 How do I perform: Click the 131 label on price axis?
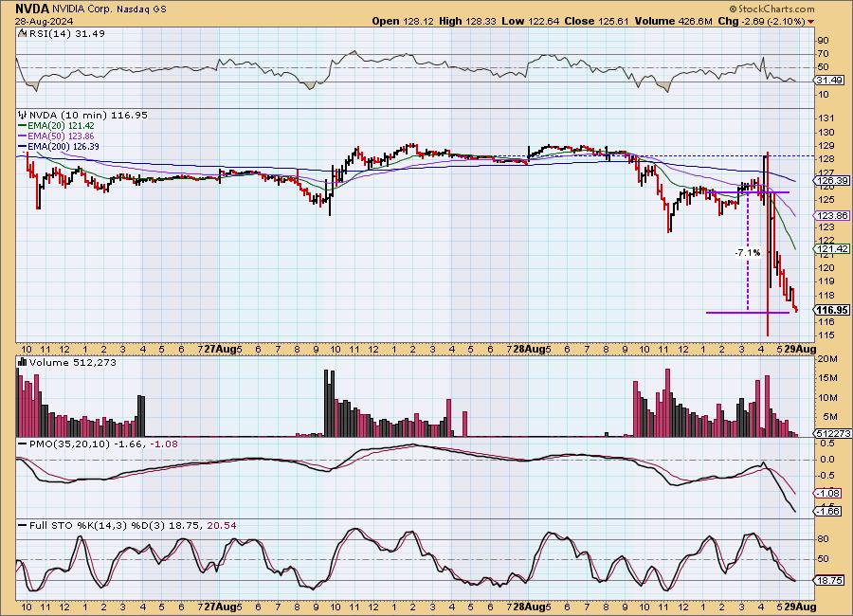pyautogui.click(x=826, y=118)
